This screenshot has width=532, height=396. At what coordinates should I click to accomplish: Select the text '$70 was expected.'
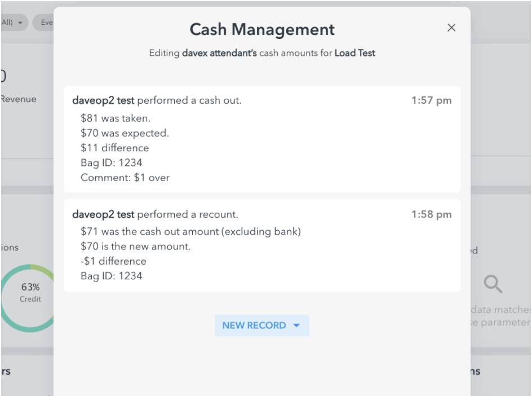tap(125, 133)
